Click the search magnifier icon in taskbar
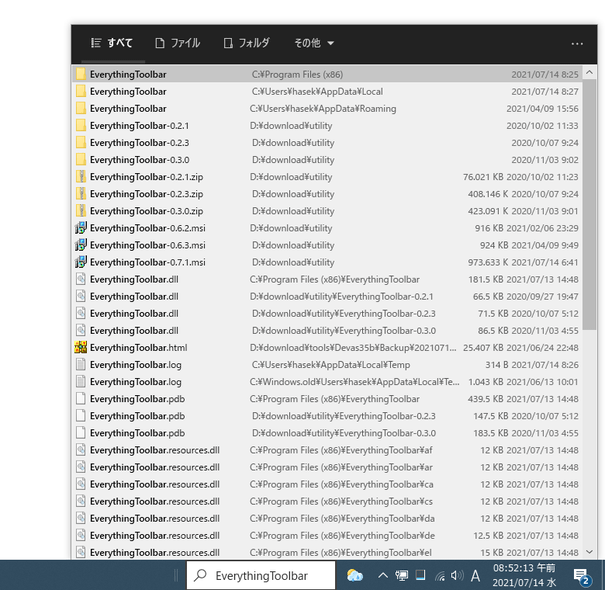 pos(201,575)
